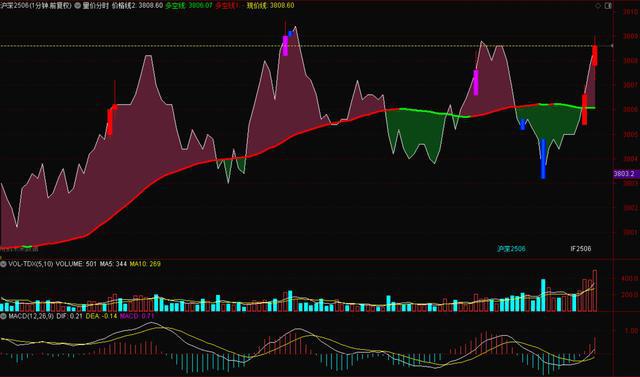Click the purple 3803.2 price tag on axis

[624, 174]
